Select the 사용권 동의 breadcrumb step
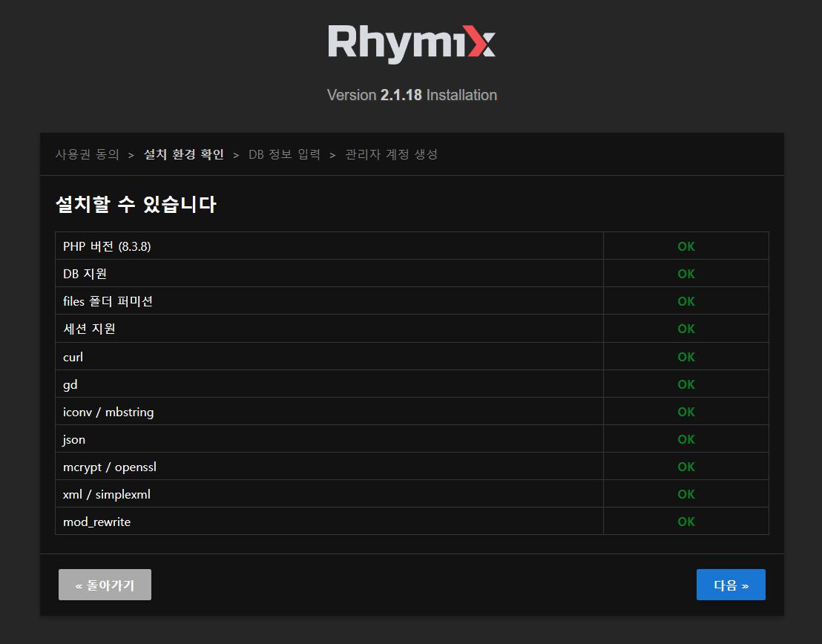The width and height of the screenshot is (822, 644). click(87, 154)
